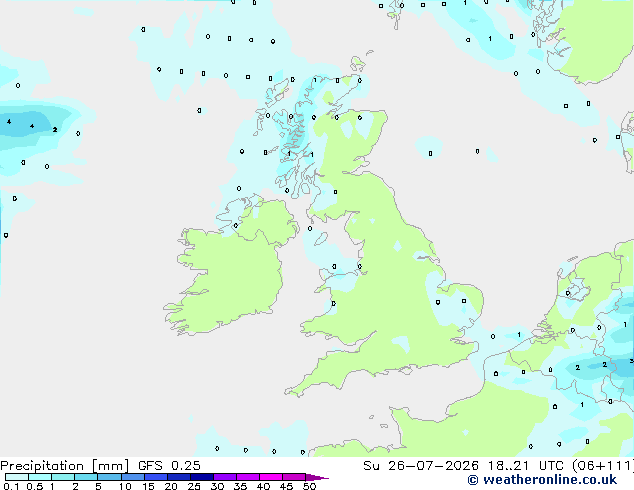Click the 'Precipitation [mm]' title text
Viewport: 634px width, 490px height.
point(65,466)
